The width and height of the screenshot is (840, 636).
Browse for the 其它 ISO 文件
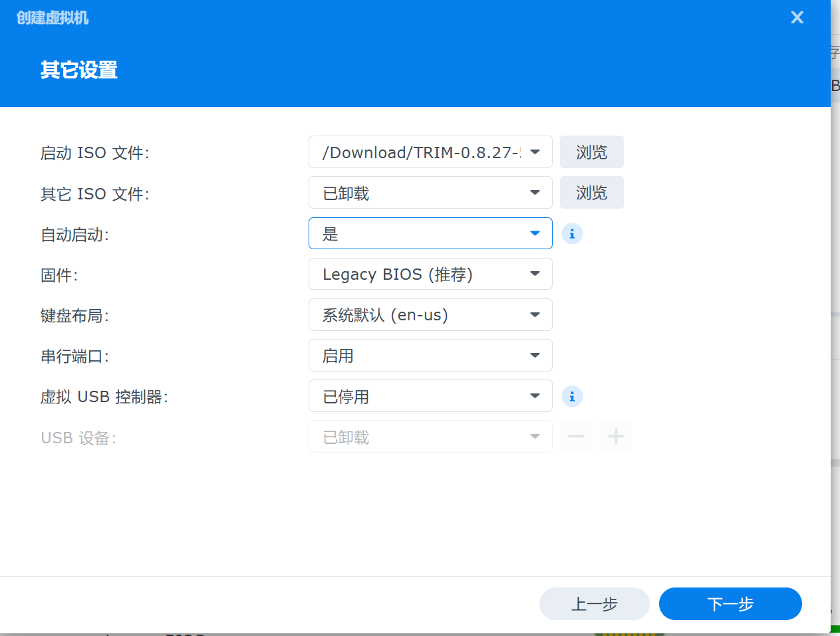tap(592, 193)
